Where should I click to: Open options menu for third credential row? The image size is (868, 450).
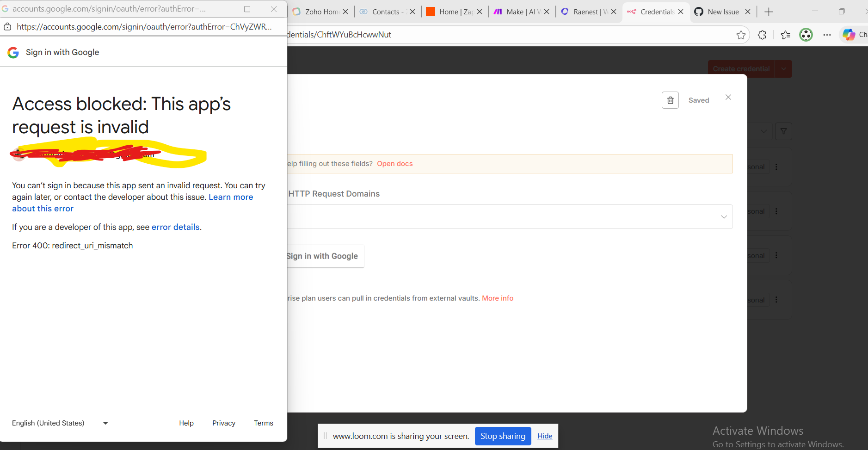(x=776, y=256)
